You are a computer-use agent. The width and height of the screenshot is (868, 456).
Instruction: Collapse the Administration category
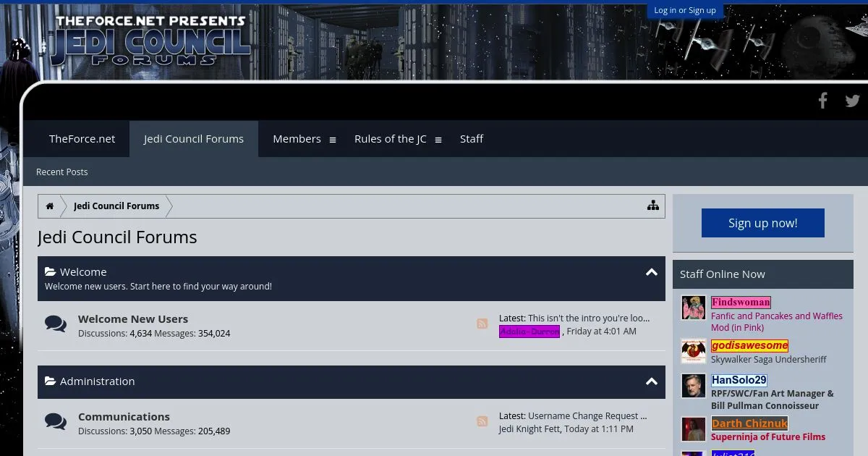[x=652, y=381]
